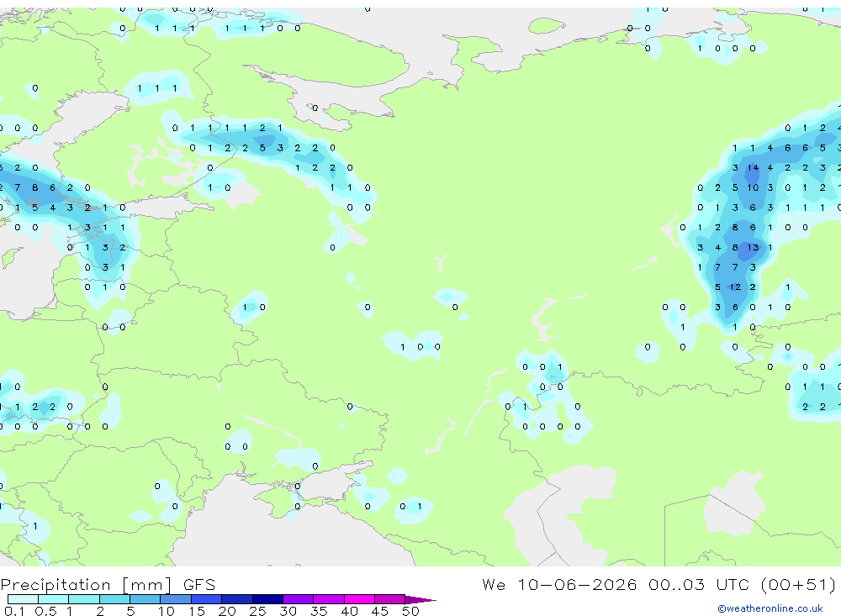
Task: Click the navy swatch between 25 and 30
Action: pyautogui.click(x=267, y=599)
